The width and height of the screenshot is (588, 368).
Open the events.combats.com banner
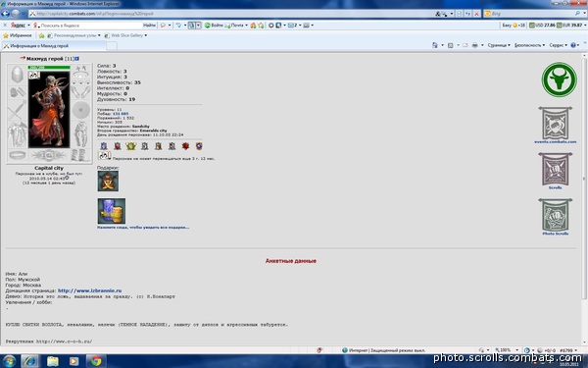click(x=556, y=125)
